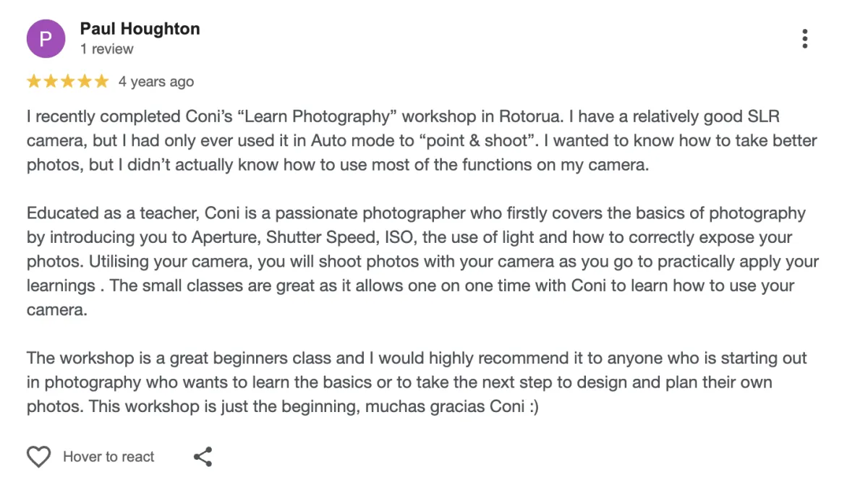Click the heart react icon
Screen dimensions: 868x493
click(x=38, y=457)
